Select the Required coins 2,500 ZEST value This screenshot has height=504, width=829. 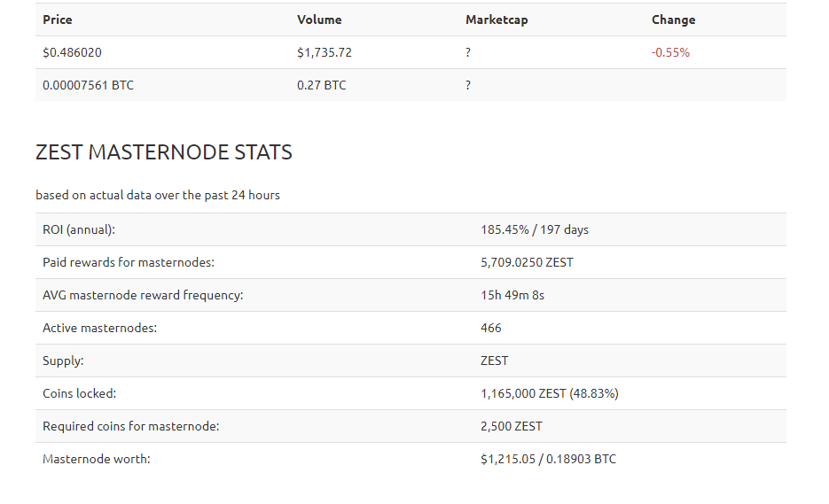pyautogui.click(x=512, y=426)
